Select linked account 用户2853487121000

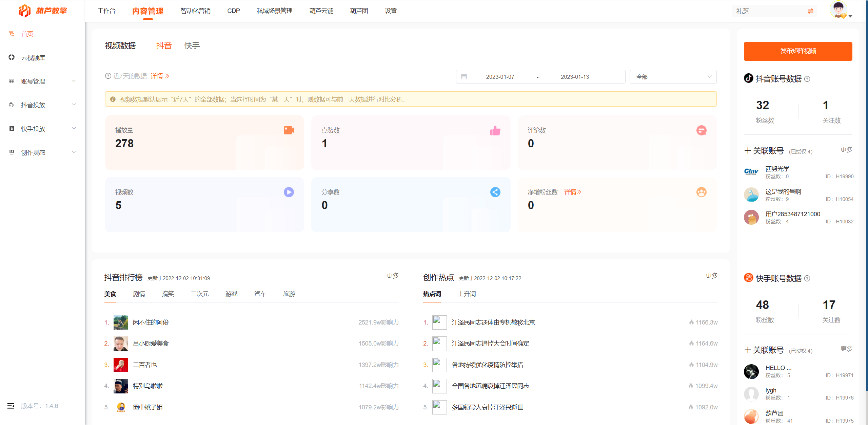tap(798, 217)
